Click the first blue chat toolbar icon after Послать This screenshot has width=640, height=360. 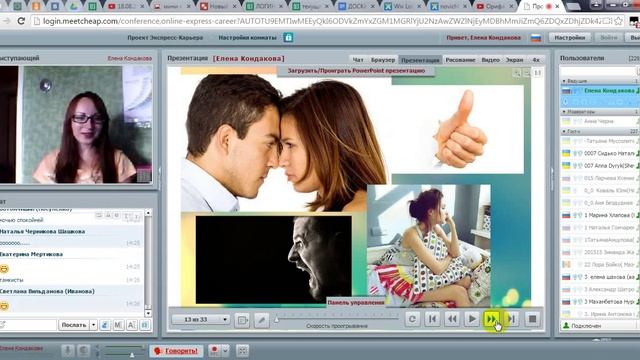coord(105,325)
